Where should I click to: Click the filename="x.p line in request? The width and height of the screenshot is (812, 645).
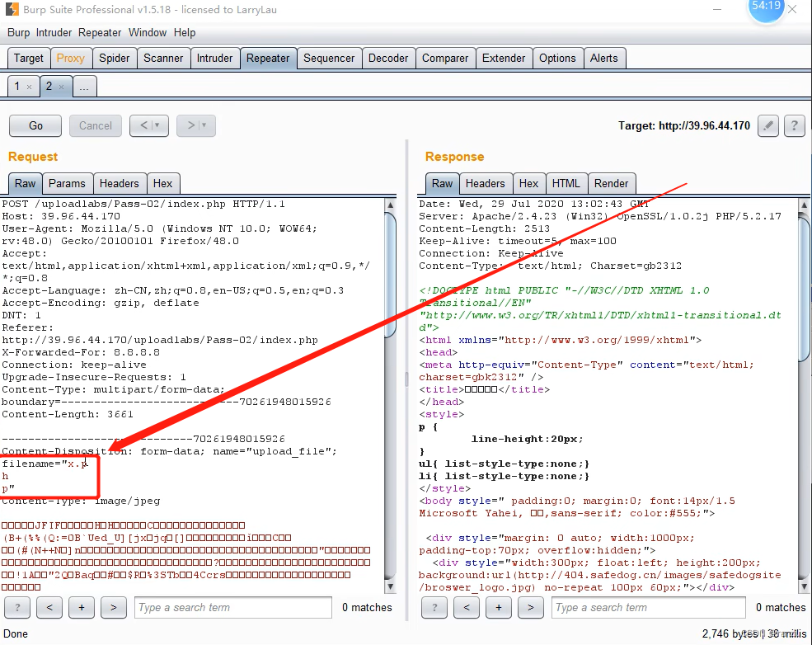[x=45, y=464]
